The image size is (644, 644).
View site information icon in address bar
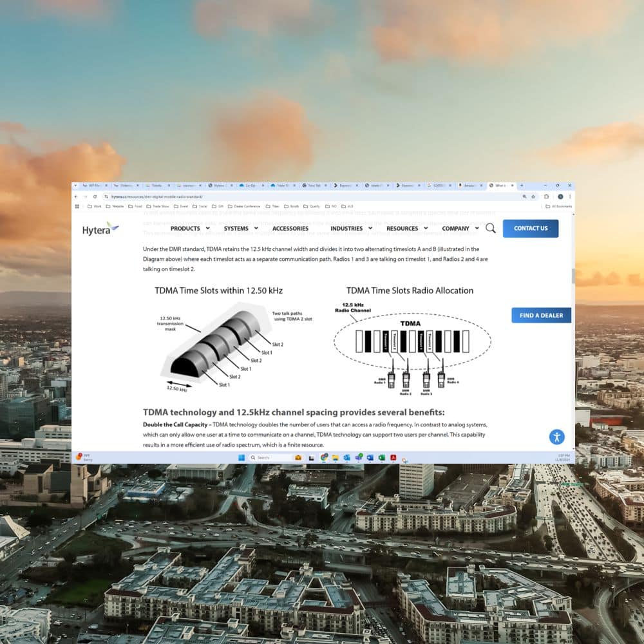click(106, 196)
